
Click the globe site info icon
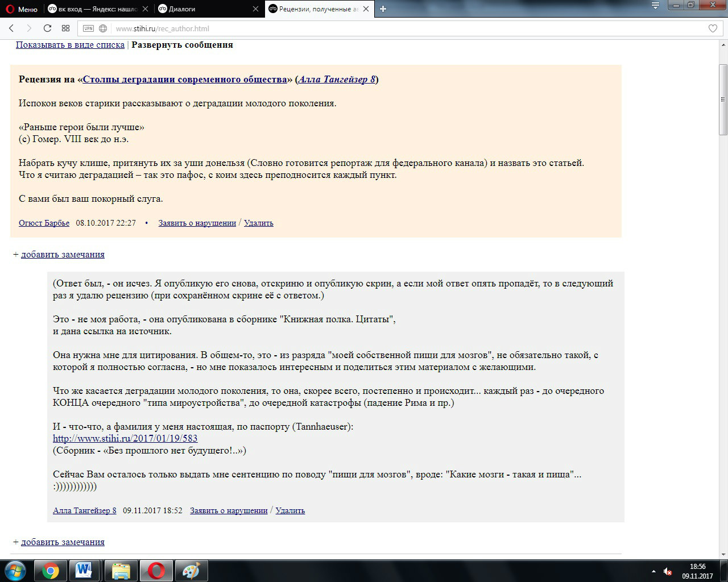point(103,28)
